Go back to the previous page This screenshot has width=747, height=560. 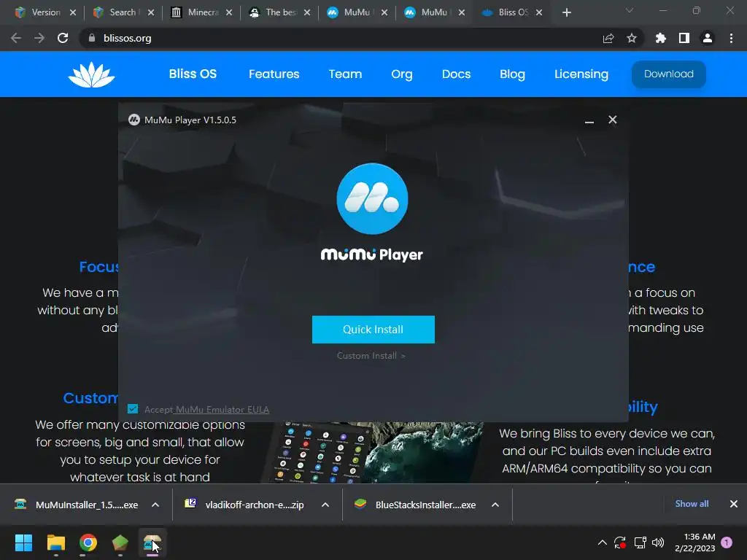[16, 38]
